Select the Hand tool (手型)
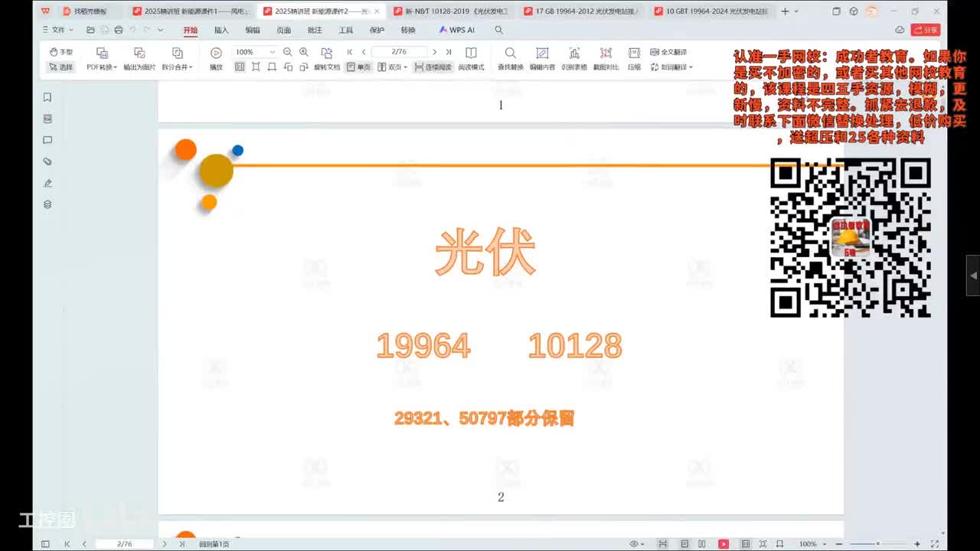Screen dimensions: 980x551 tap(61, 52)
